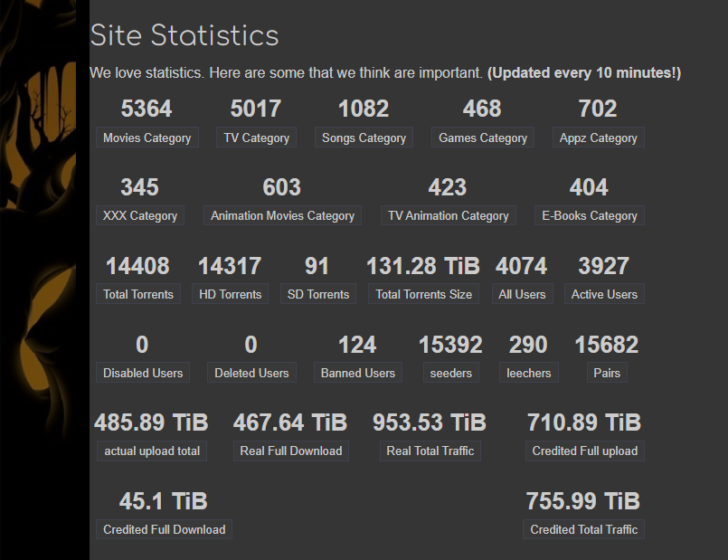Open the TV Category stat box

click(x=256, y=138)
